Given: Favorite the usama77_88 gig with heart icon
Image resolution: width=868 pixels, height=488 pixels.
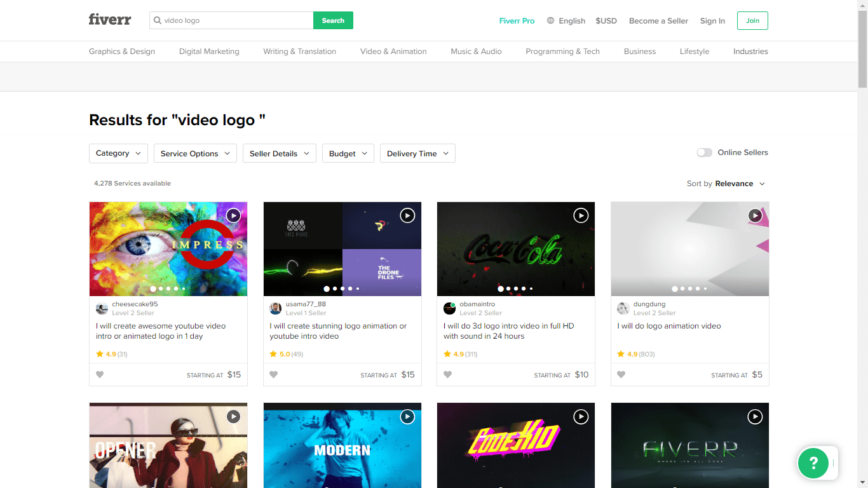Looking at the screenshot, I should (x=273, y=375).
